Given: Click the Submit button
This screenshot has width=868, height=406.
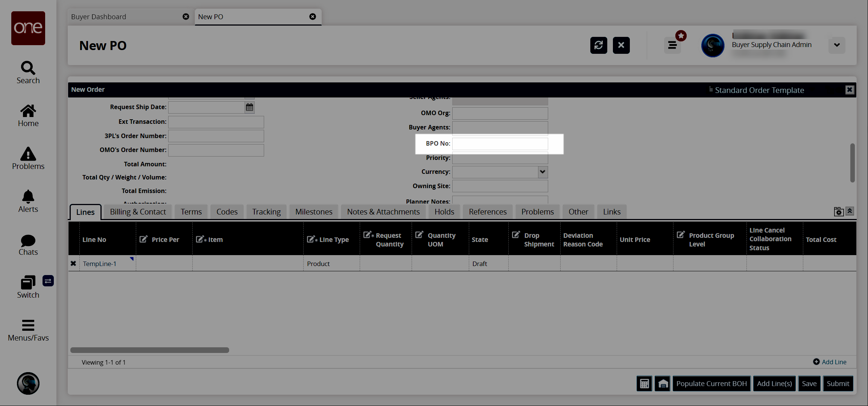Looking at the screenshot, I should [838, 383].
